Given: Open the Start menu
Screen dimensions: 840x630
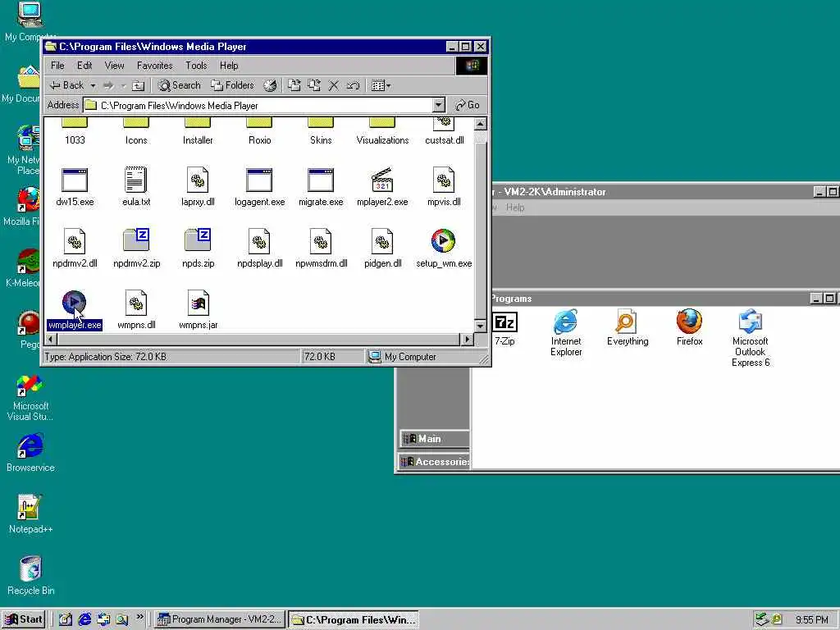Looking at the screenshot, I should click(x=24, y=619).
